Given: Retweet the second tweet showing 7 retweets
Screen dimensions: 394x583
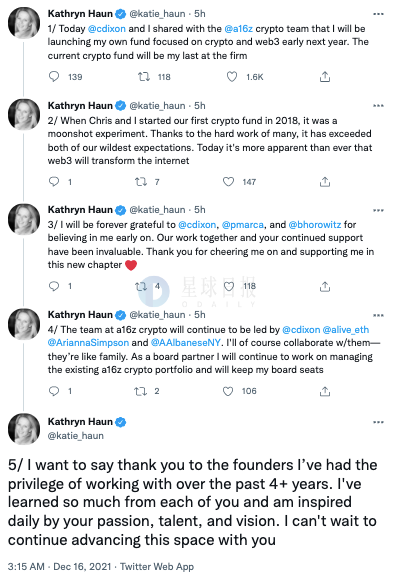Looking at the screenshot, I should (141, 181).
